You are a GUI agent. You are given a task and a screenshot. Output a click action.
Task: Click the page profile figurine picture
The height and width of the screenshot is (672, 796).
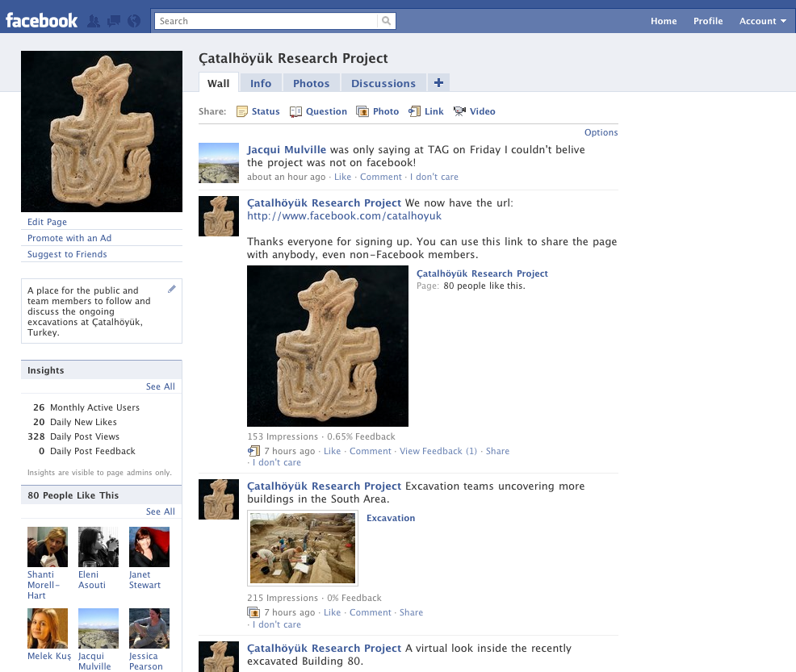pyautogui.click(x=102, y=131)
